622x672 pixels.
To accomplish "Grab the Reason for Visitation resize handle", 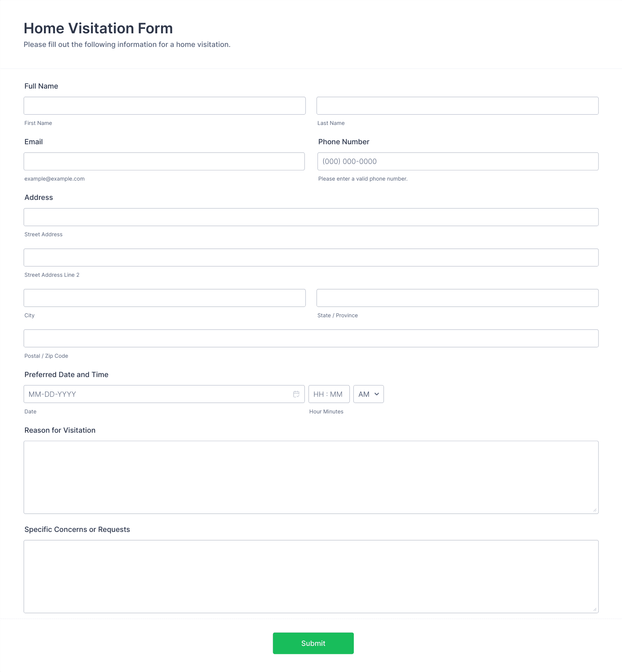I will (595, 510).
